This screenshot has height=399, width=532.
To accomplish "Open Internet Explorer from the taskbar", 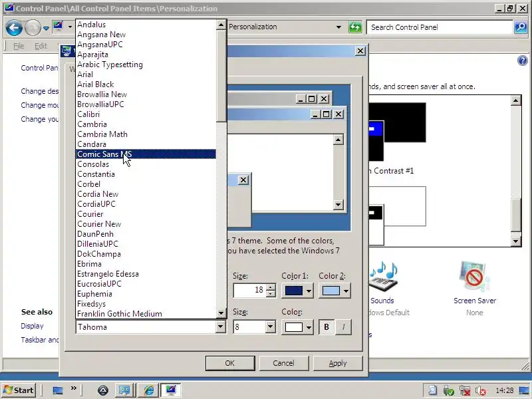I will [x=148, y=390].
